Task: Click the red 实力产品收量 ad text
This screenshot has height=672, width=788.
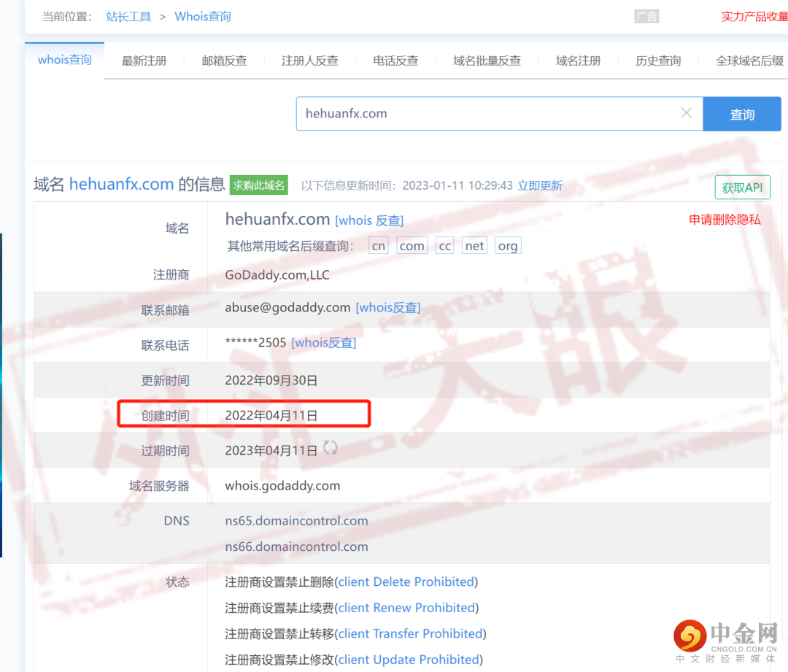Action: (x=754, y=17)
